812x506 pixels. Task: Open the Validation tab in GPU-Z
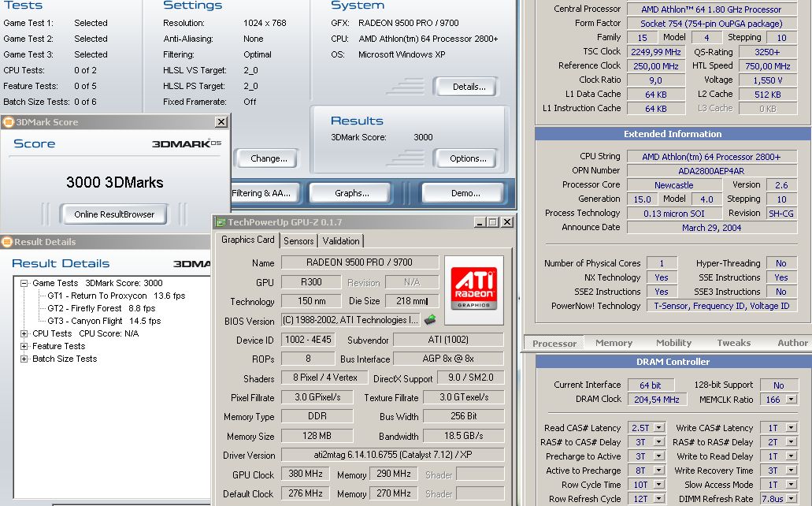pos(341,241)
